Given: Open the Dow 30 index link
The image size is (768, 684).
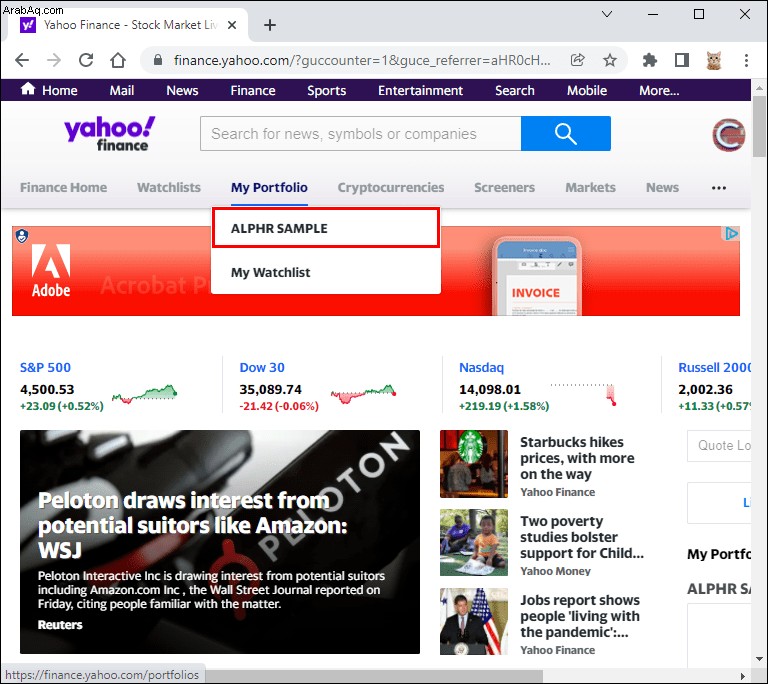Looking at the screenshot, I should 262,367.
